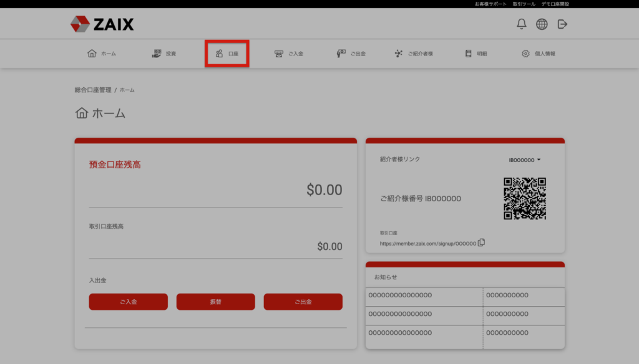Viewport: 639px width, 364px height.
Task: Open the 明細 statements menu
Action: coord(476,54)
